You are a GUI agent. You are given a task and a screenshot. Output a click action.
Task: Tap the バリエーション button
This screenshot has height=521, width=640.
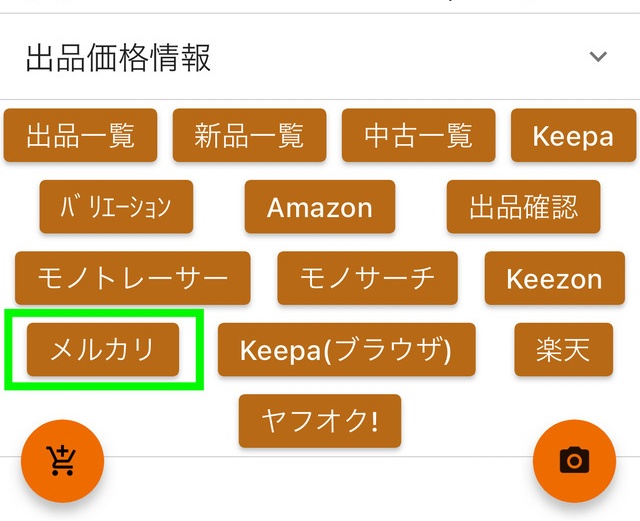[x=116, y=207]
